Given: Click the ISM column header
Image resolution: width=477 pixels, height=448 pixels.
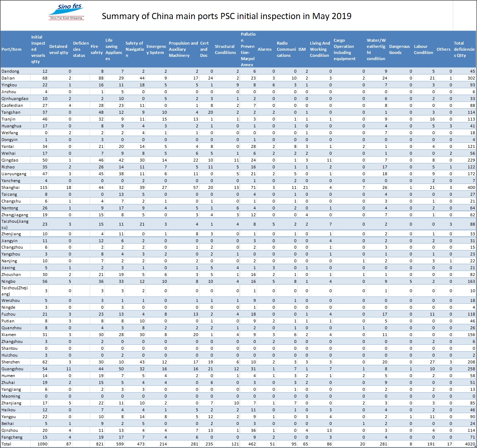Looking at the screenshot, I should [302, 49].
